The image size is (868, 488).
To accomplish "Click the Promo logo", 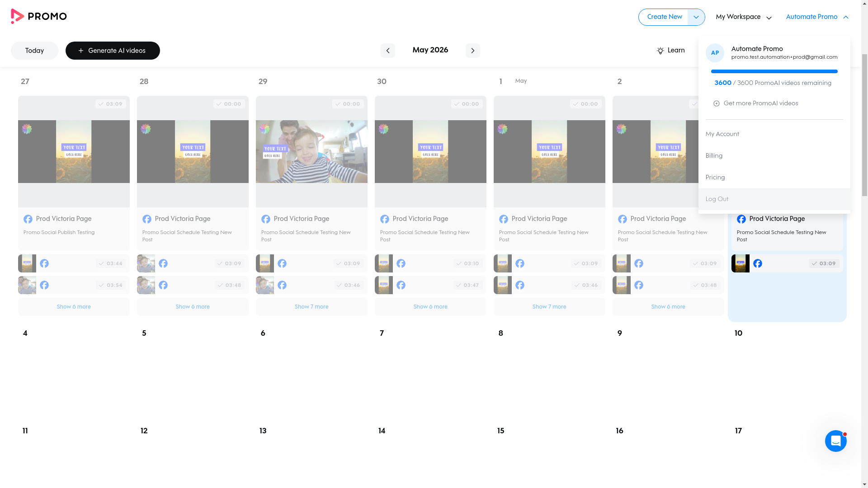I will click(x=39, y=17).
